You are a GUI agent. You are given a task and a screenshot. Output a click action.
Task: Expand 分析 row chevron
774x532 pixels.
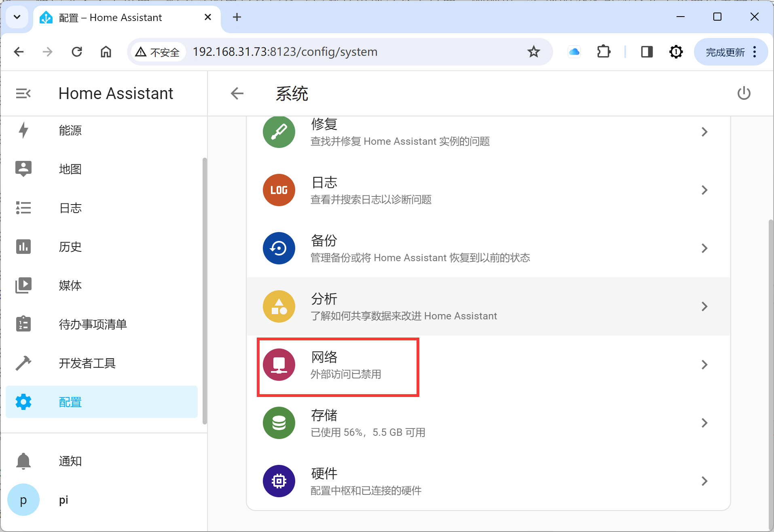click(x=704, y=306)
